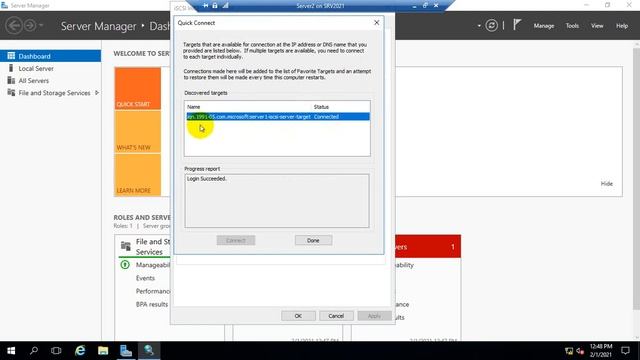640x360 pixels.
Task: Open File and Storage Services in sidebar
Action: click(x=54, y=93)
